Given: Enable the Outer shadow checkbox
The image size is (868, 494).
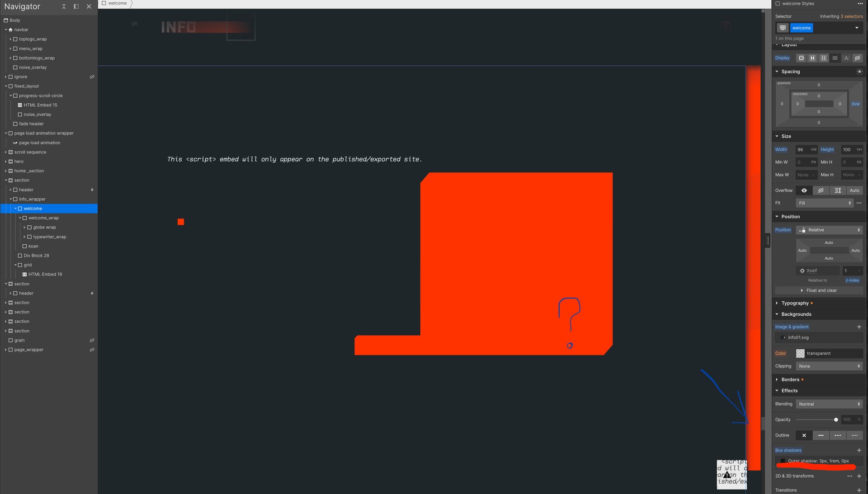Looking at the screenshot, I should [783, 461].
